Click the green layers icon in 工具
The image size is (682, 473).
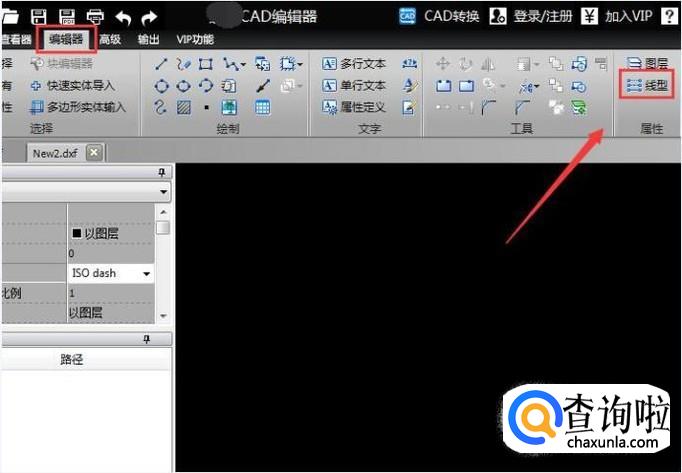[579, 107]
